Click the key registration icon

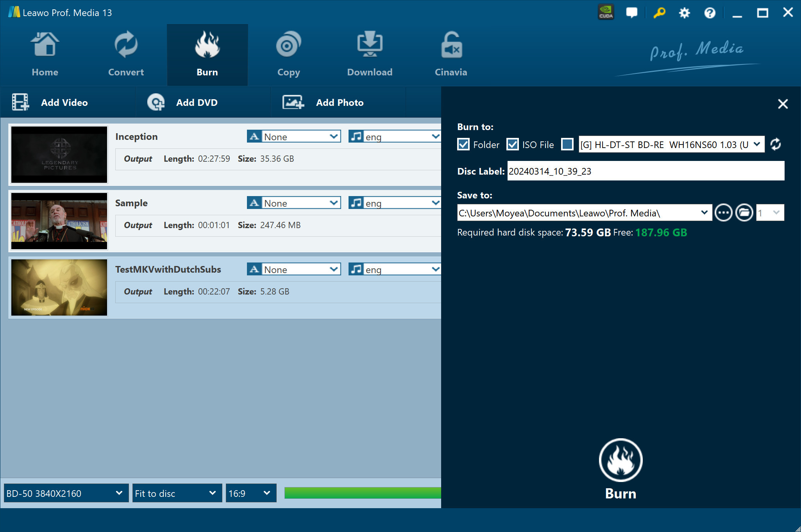coord(659,12)
